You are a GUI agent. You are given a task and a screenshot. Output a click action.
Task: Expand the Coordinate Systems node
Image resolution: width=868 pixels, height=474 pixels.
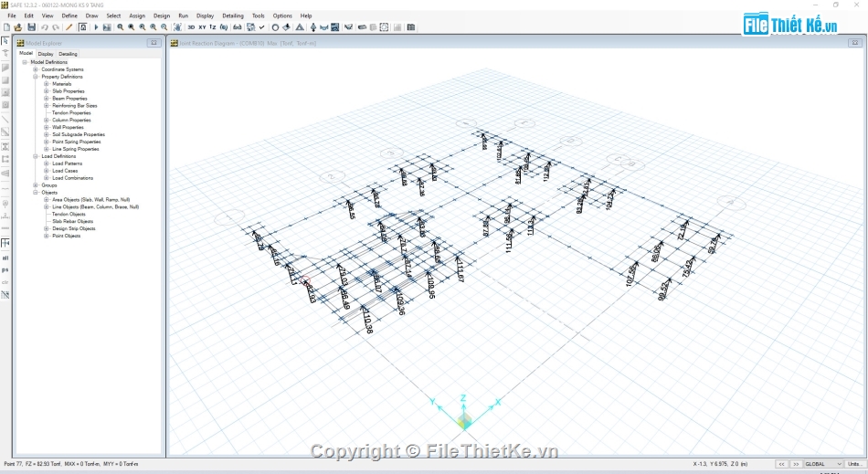(x=36, y=69)
